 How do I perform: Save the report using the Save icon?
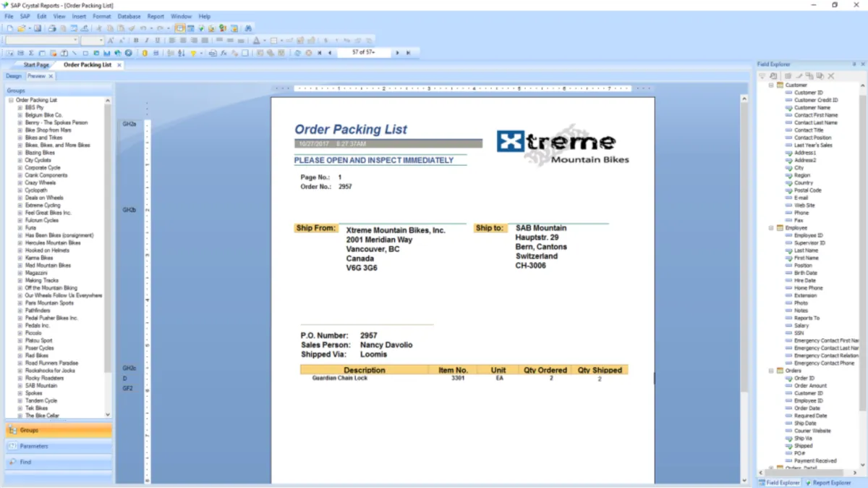(38, 28)
